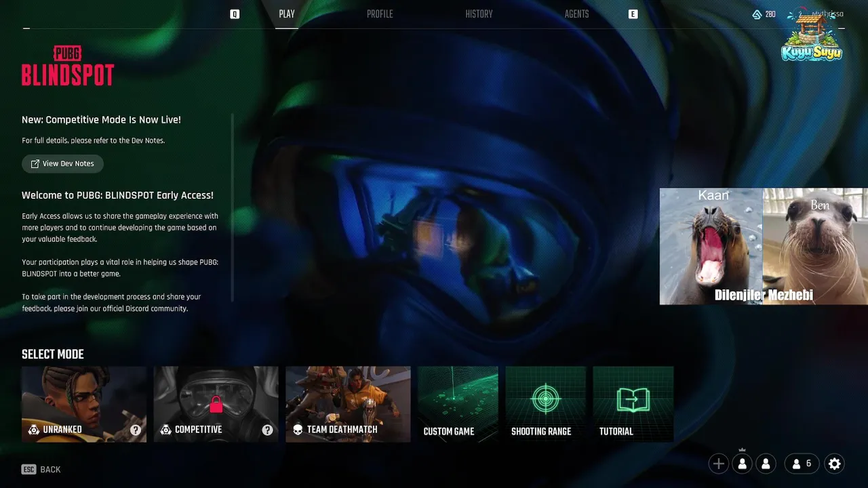868x488 pixels.
Task: Click the Mythrissa player name
Action: (x=827, y=14)
